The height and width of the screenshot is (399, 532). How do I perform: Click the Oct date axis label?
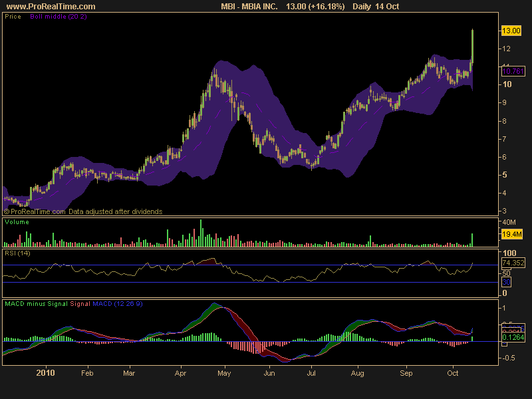pos(453,373)
